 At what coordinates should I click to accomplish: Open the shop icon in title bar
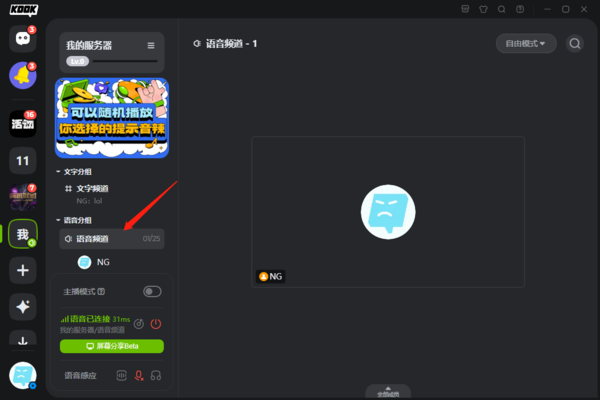(x=465, y=9)
